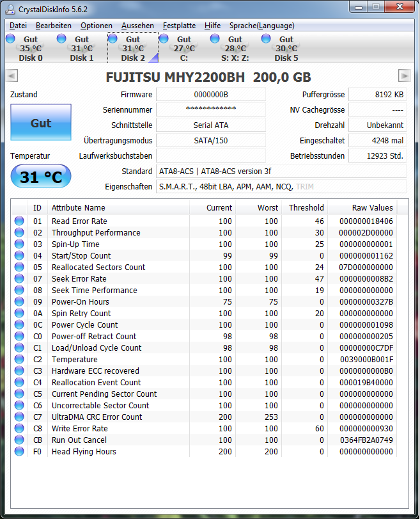420x519 pixels.
Task: Click the Raw Values column header
Action: pyautogui.click(x=362, y=207)
